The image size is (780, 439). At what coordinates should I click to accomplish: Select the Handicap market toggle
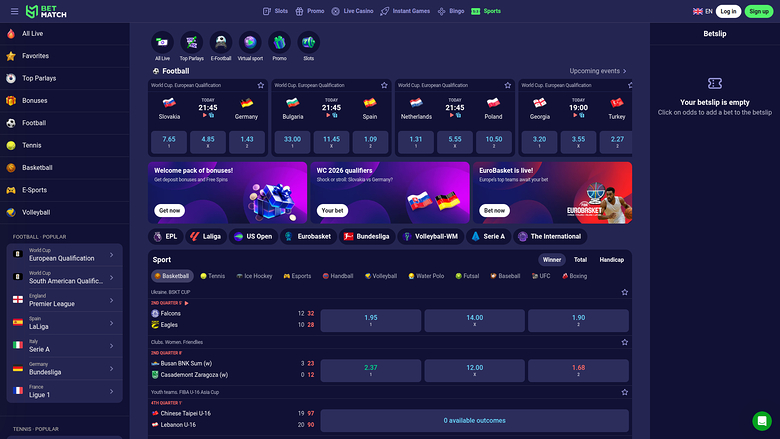611,260
